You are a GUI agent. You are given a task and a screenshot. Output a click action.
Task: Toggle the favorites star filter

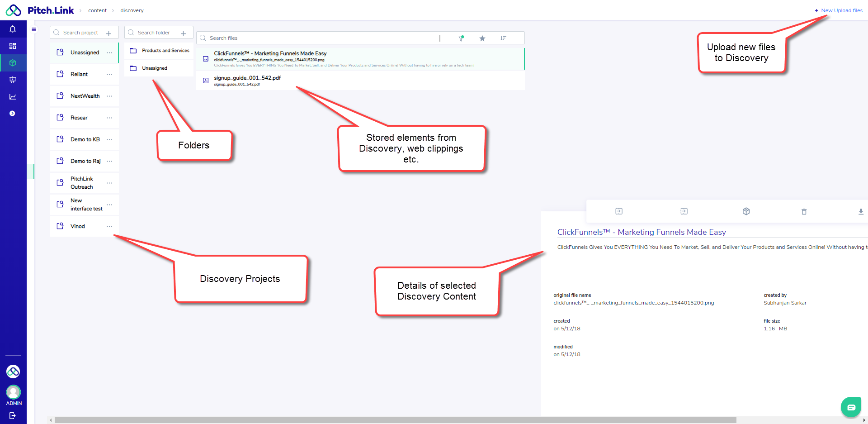[482, 38]
